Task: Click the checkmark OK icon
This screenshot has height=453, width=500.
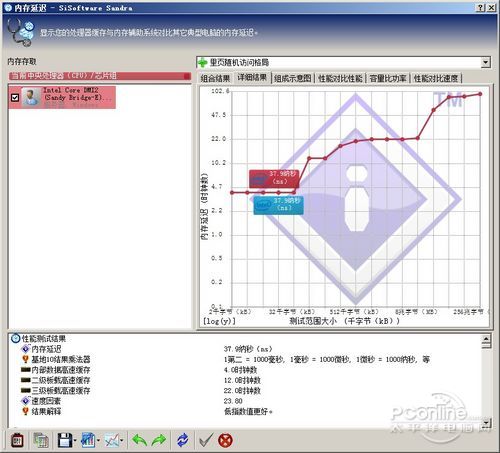Action: [x=206, y=440]
